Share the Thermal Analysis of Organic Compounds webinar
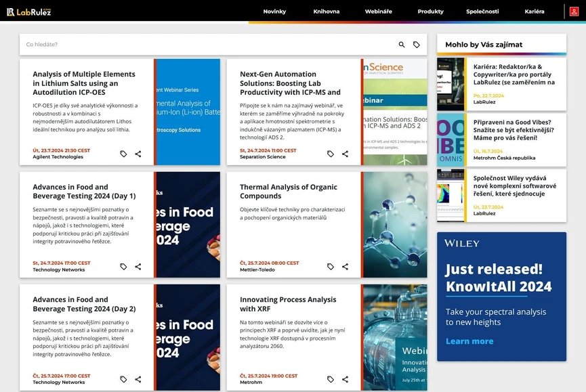 click(x=346, y=267)
